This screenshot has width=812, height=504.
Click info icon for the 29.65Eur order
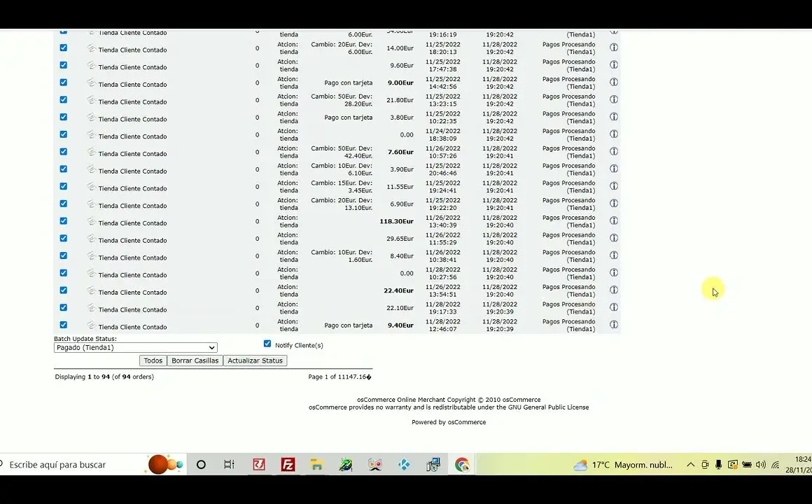[x=613, y=238]
